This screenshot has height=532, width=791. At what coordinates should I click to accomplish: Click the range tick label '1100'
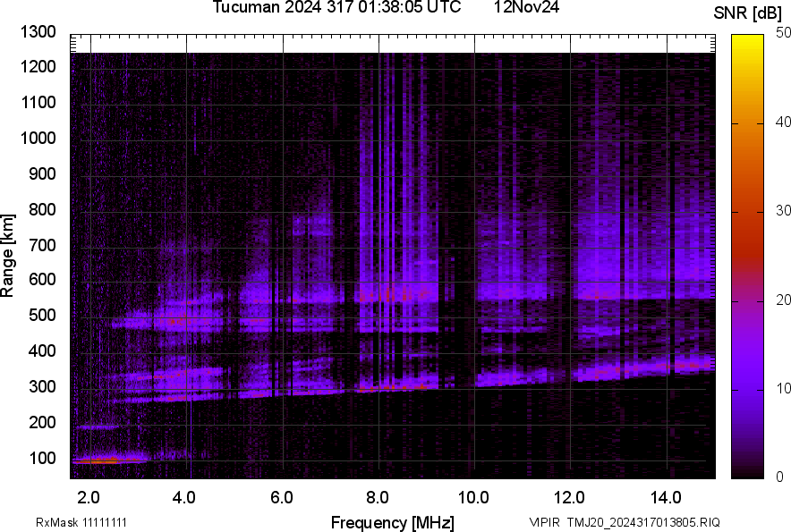click(x=38, y=102)
